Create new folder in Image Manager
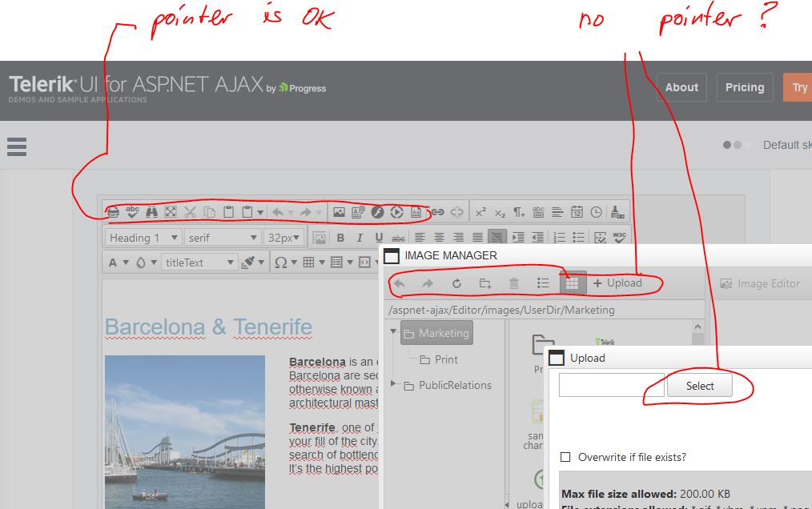812x509 pixels. (x=485, y=283)
